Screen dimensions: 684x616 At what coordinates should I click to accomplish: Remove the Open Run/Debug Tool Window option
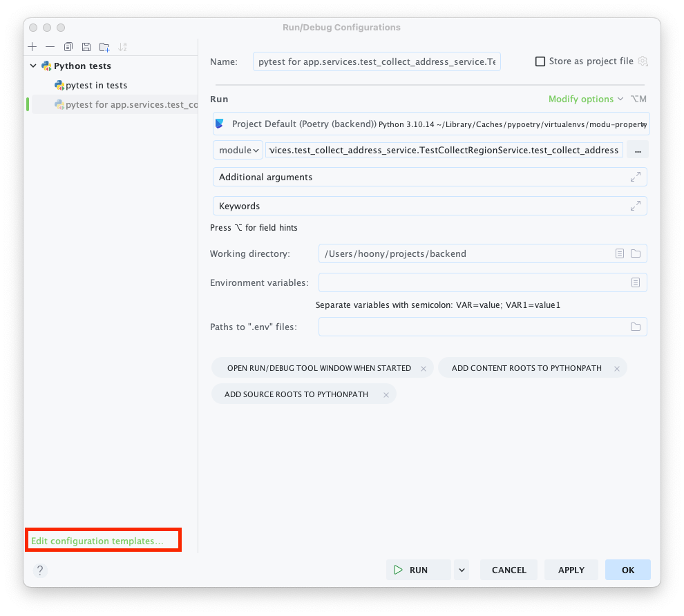point(424,367)
